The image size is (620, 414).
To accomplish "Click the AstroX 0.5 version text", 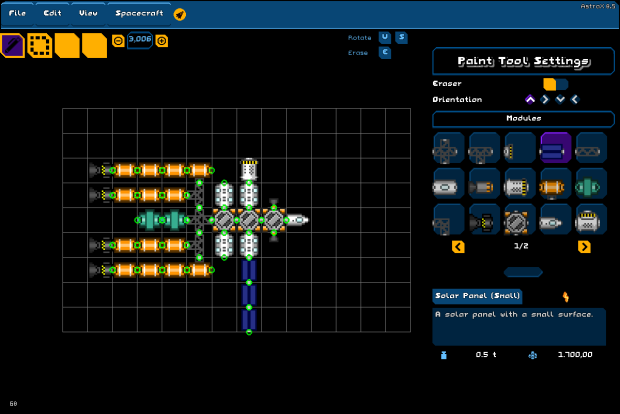I will click(x=598, y=6).
